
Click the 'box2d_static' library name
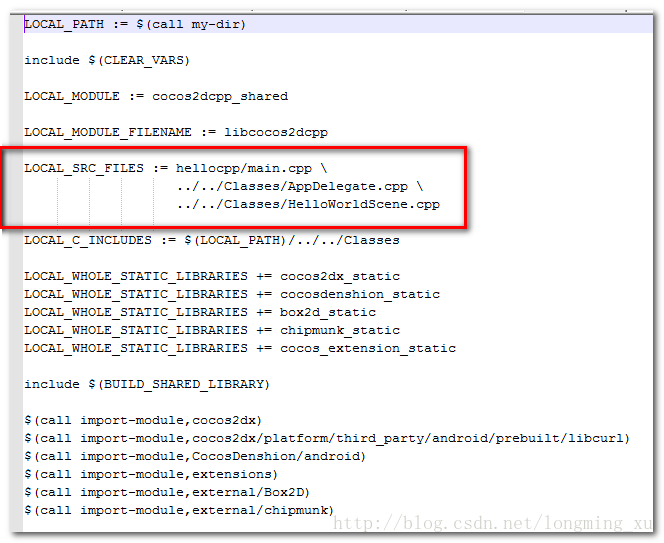pyautogui.click(x=327, y=313)
